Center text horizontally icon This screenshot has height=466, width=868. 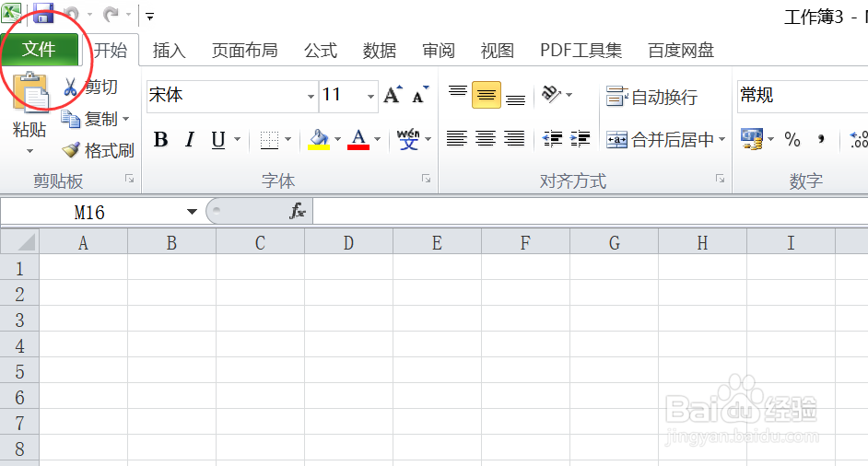coord(486,138)
